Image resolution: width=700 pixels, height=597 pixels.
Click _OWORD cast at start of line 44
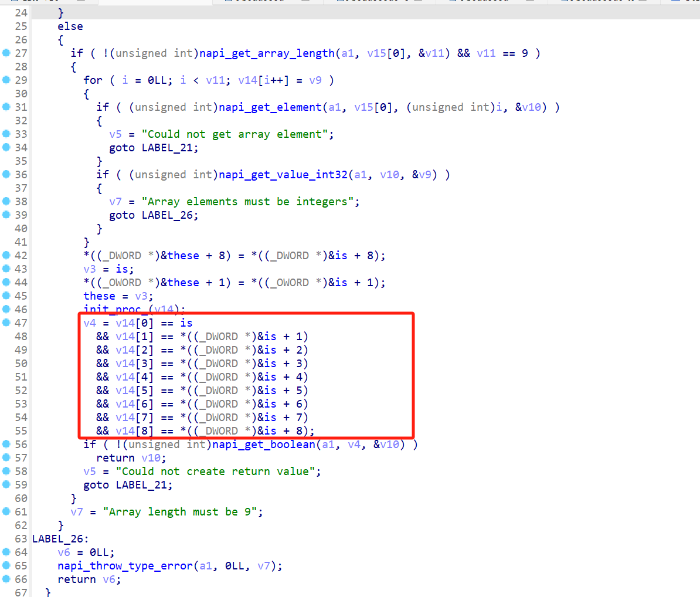[124, 283]
